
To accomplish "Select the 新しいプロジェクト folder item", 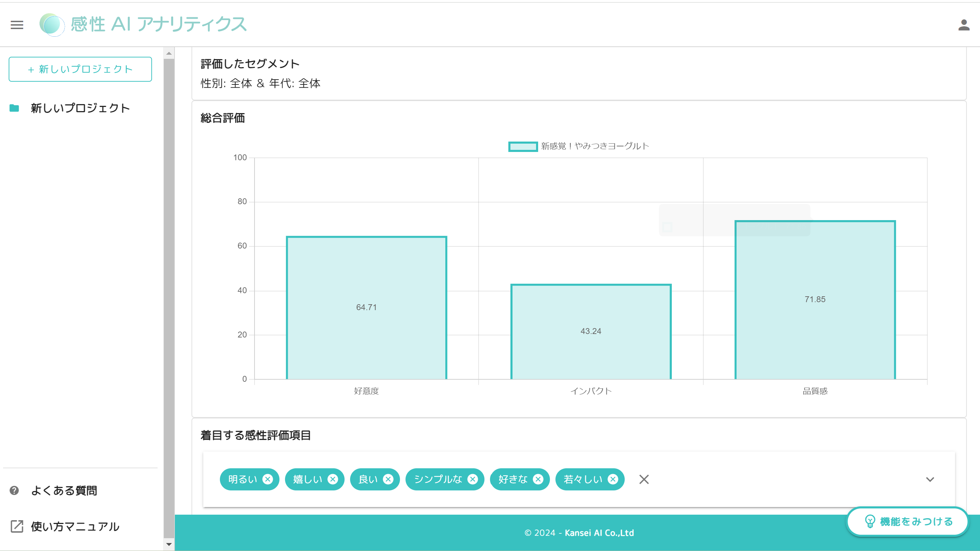I will tap(80, 108).
